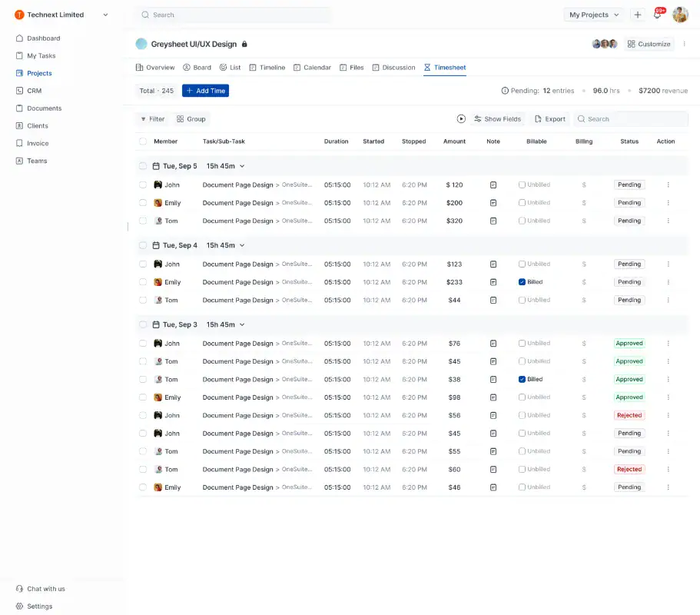Viewport: 700px width, 615px height.
Task: Open Invoice in the sidebar
Action: tap(38, 144)
